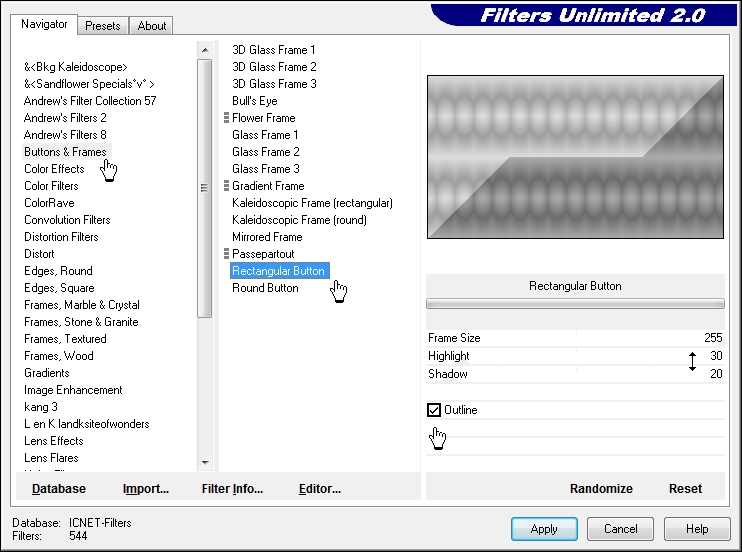Select Distortion Filters category
Image resolution: width=742 pixels, height=552 pixels.
pyautogui.click(x=62, y=237)
